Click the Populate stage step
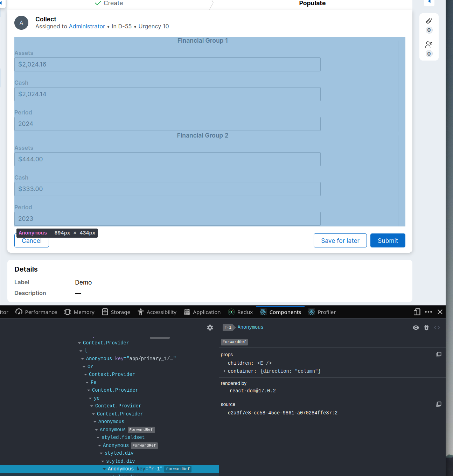Viewport: 453px width, 476px height. [312, 3]
